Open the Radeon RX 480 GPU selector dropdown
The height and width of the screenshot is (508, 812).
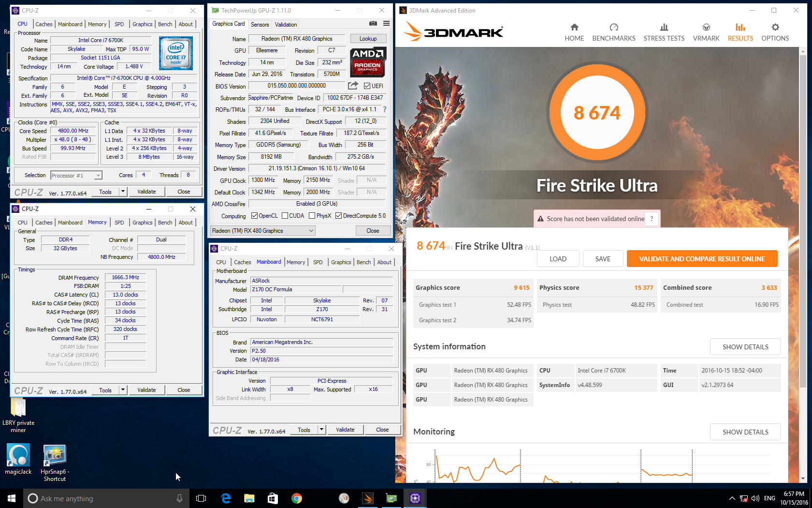click(263, 231)
